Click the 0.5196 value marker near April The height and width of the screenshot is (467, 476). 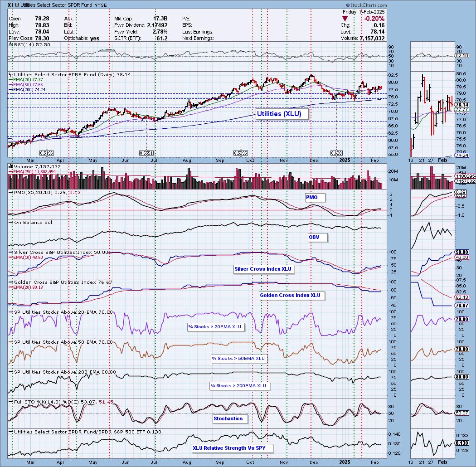point(46,153)
